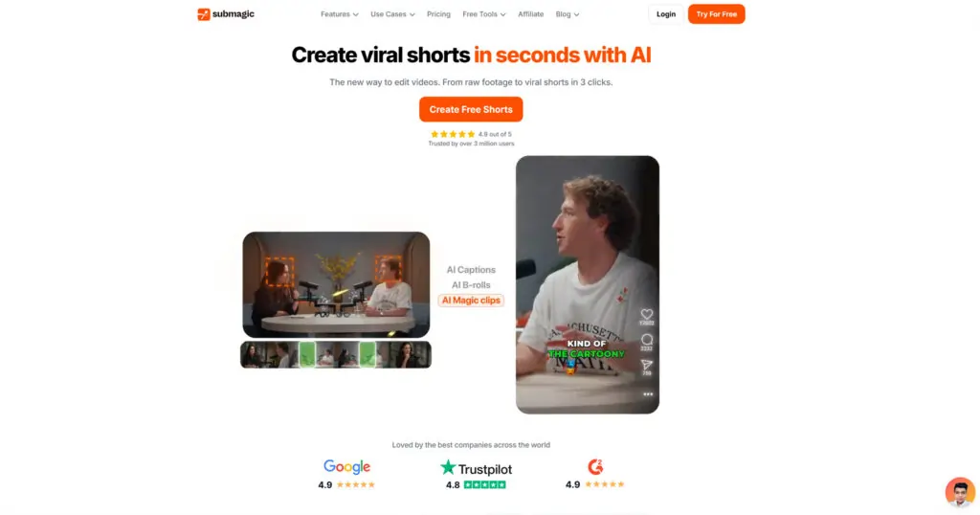This screenshot has width=980, height=515.
Task: Click Create Free Shorts button
Action: click(471, 109)
